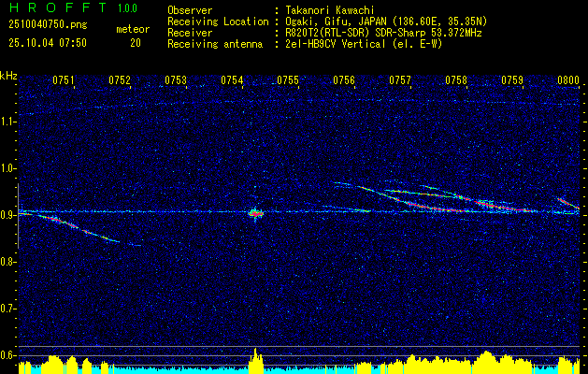The width and height of the screenshot is (588, 374).
Task: Click the 0.6 kHz axis label
Action: coord(7,355)
